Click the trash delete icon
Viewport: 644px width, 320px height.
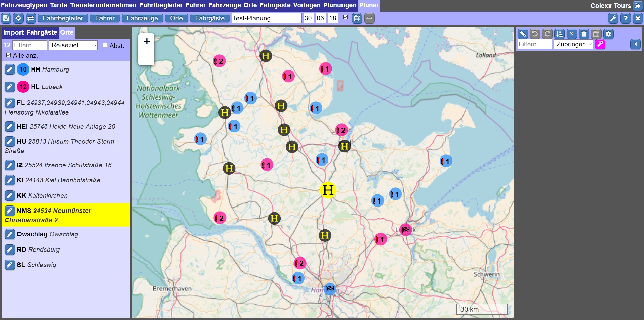point(584,34)
